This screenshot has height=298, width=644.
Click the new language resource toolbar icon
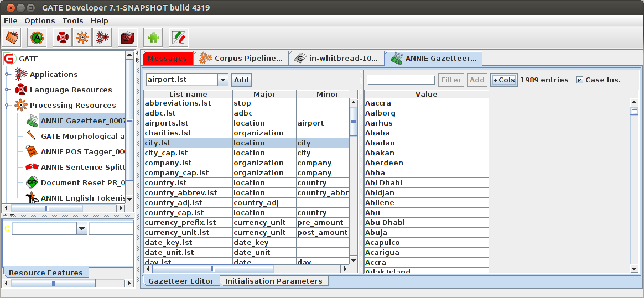(62, 38)
